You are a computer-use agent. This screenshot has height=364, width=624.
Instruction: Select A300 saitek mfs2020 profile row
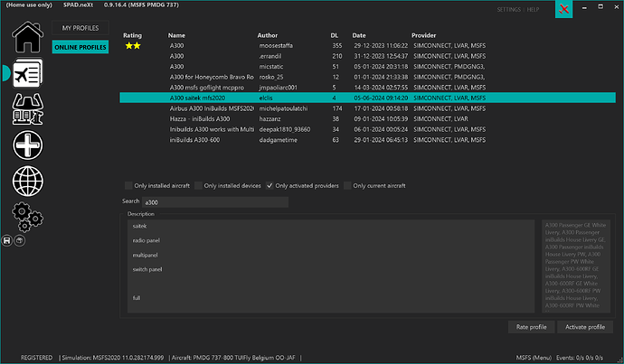click(x=368, y=98)
